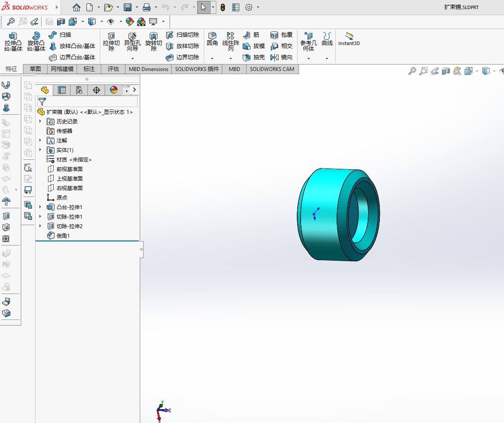Viewport: 504px width, 423px height.
Task: Select the Rib (筋) feature
Action: (x=251, y=35)
